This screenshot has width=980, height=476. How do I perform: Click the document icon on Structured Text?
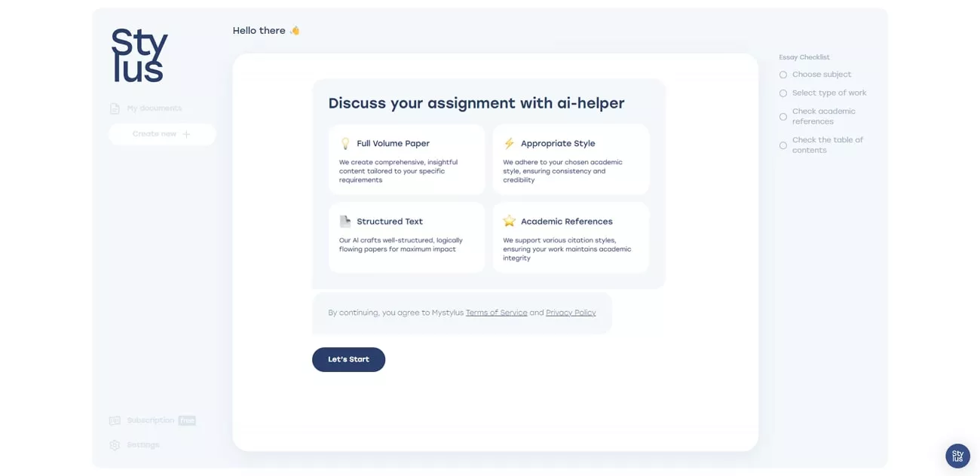[x=344, y=221]
